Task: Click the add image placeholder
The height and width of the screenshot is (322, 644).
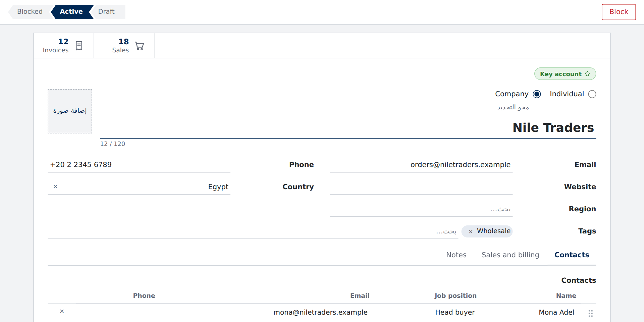Action: [70, 111]
